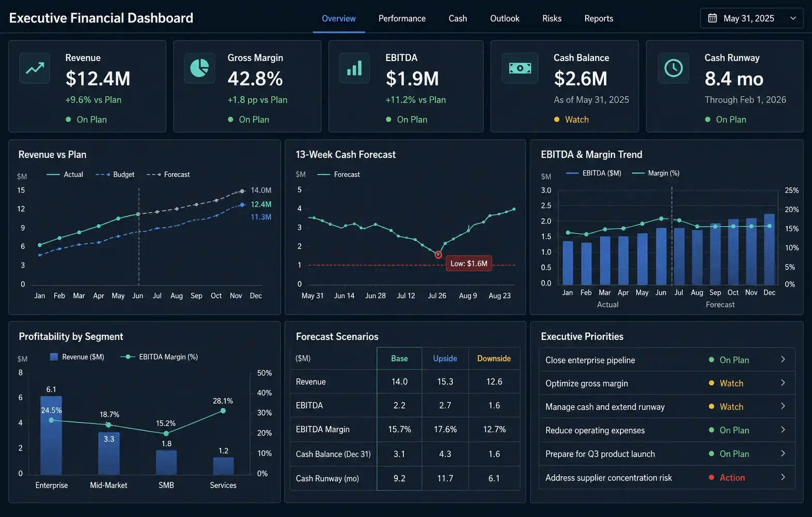Click the red low-point marker on cash forecast
The image size is (812, 517).
[438, 255]
